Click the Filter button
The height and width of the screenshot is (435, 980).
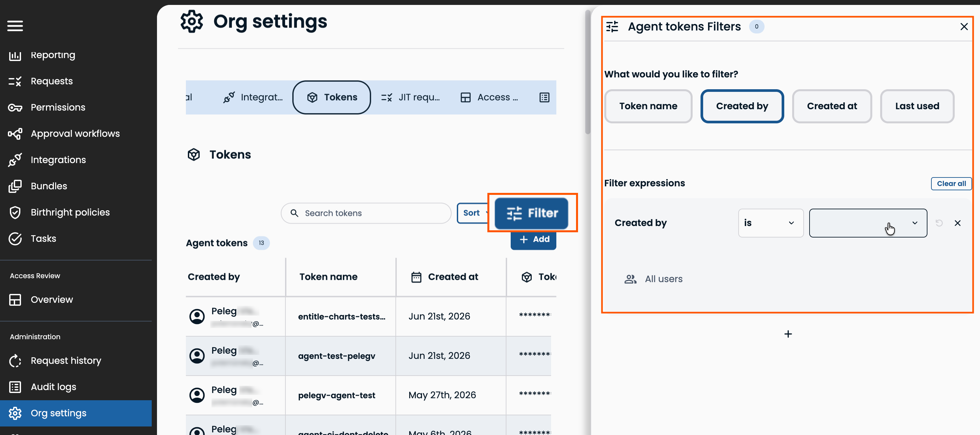click(x=531, y=213)
